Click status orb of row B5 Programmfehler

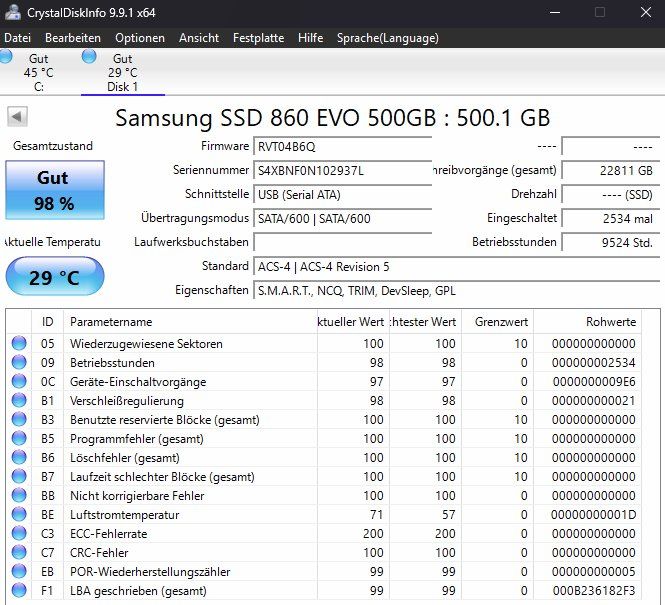point(19,438)
